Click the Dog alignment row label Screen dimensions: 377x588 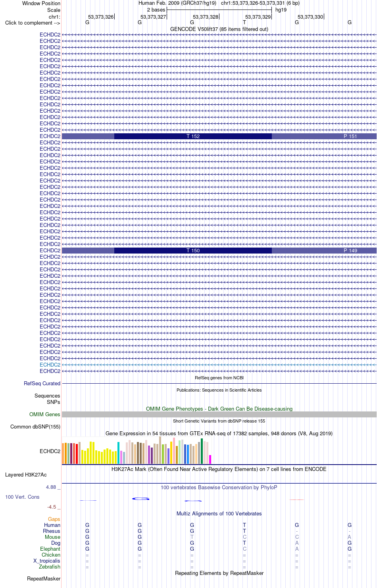tap(56, 543)
